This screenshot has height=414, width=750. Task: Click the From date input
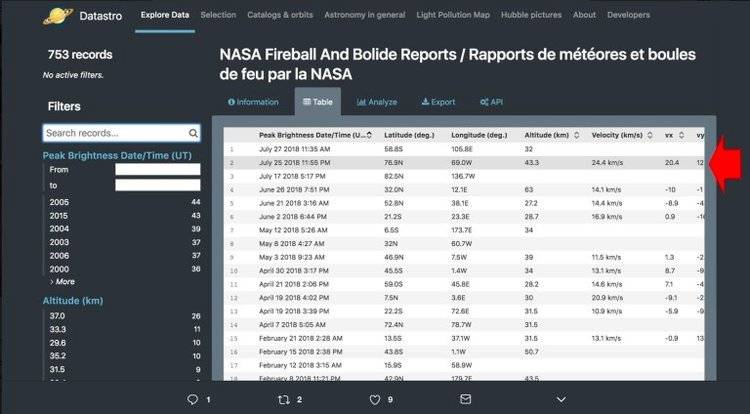click(x=158, y=170)
